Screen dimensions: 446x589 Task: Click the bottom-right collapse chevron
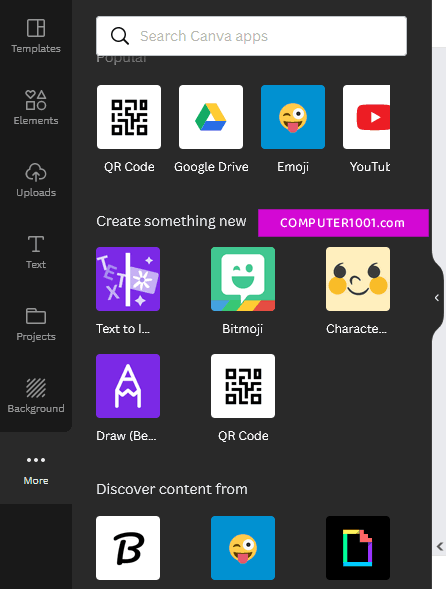(x=440, y=546)
